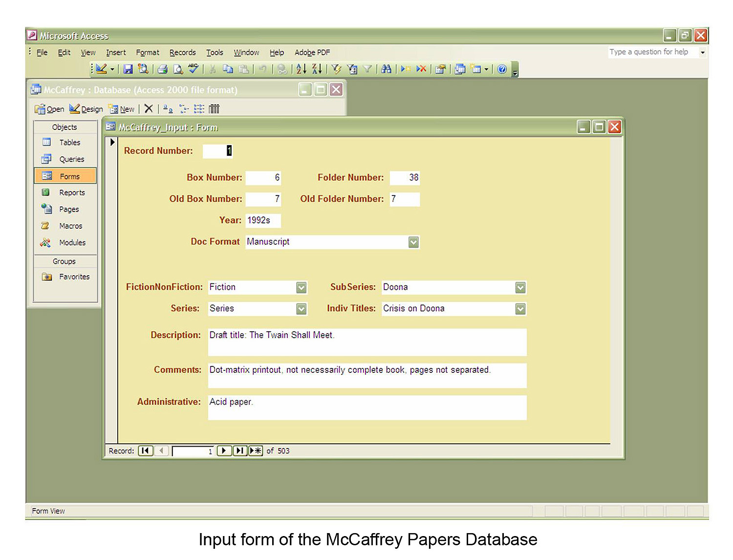Sort records descending with Z-A icon
This screenshot has height=560, width=733.
[x=317, y=69]
